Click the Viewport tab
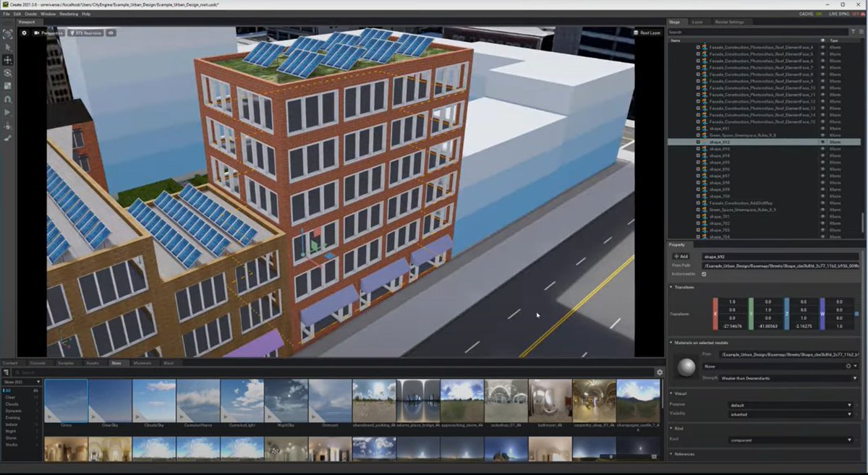This screenshot has width=868, height=475. 26,22
